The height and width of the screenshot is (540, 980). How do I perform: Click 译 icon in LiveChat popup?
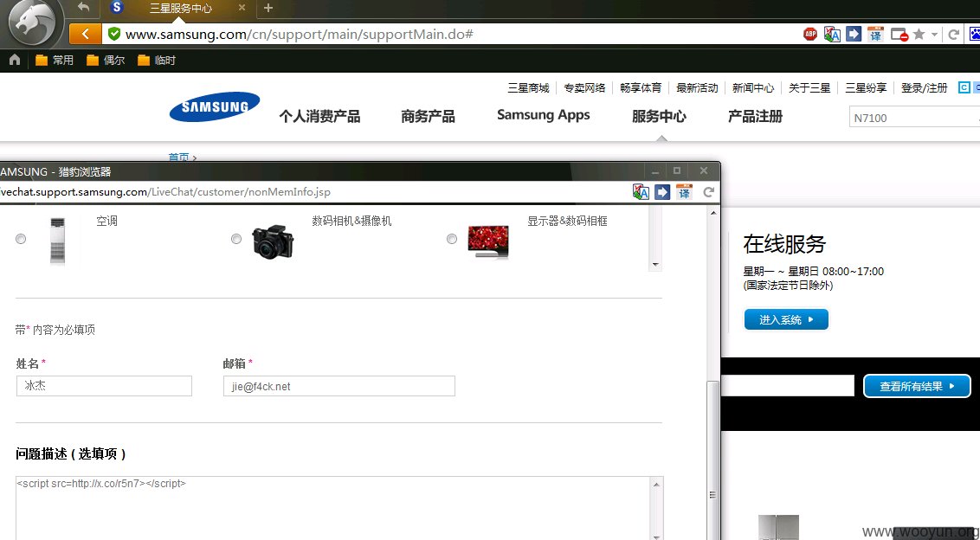click(685, 192)
